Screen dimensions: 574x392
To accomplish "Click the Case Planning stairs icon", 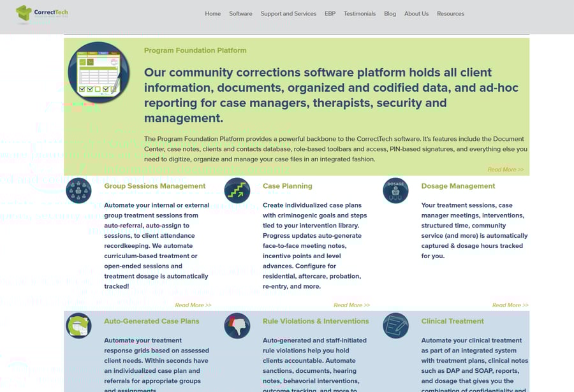I will click(237, 191).
